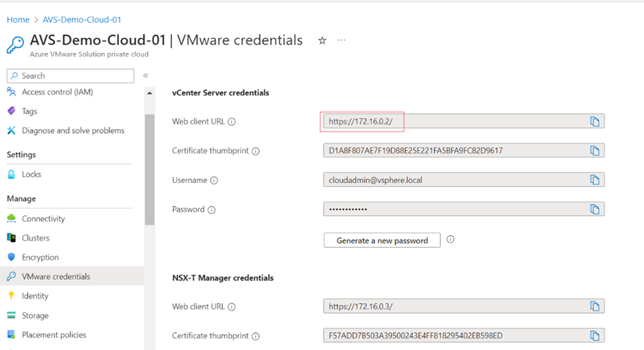644x350 pixels.
Task: Click the Settings section heading
Action: click(21, 155)
